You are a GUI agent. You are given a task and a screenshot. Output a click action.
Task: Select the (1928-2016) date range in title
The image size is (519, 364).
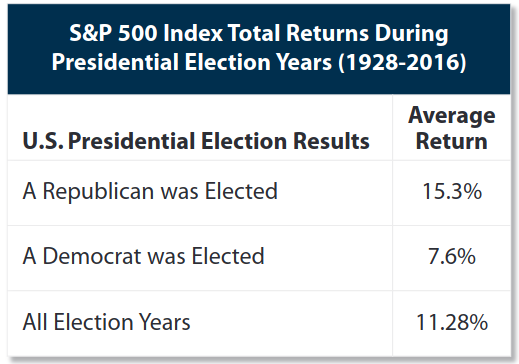pyautogui.click(x=402, y=62)
